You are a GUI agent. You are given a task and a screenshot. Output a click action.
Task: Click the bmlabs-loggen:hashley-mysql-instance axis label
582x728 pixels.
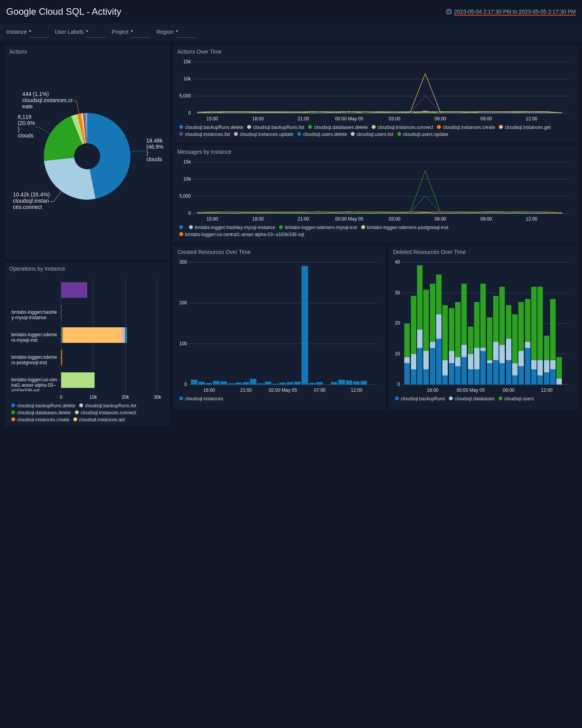34,315
